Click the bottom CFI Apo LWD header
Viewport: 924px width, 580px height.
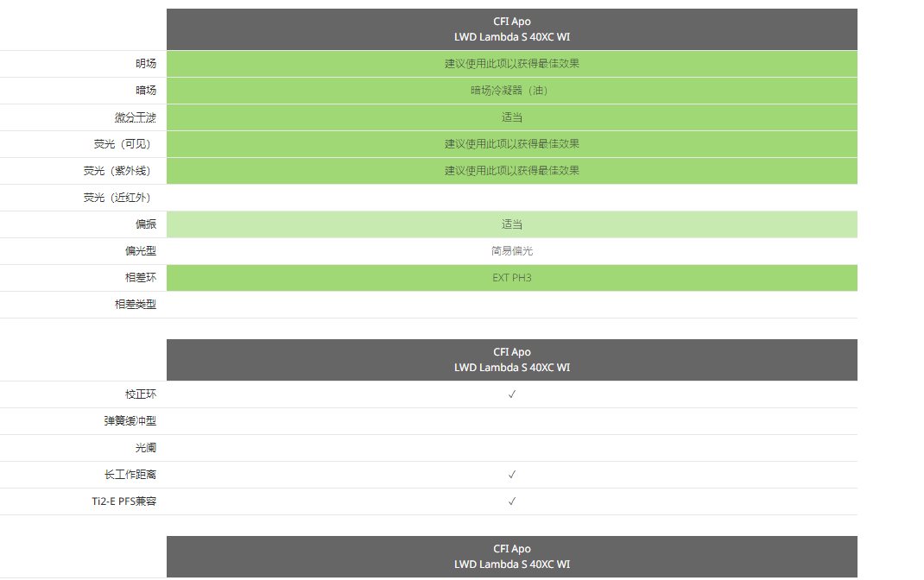coord(512,557)
